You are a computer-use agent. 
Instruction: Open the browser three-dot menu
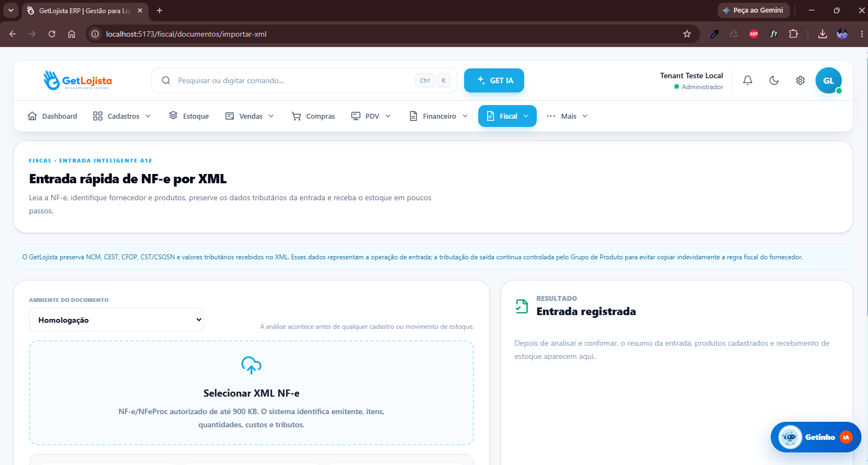click(x=862, y=34)
